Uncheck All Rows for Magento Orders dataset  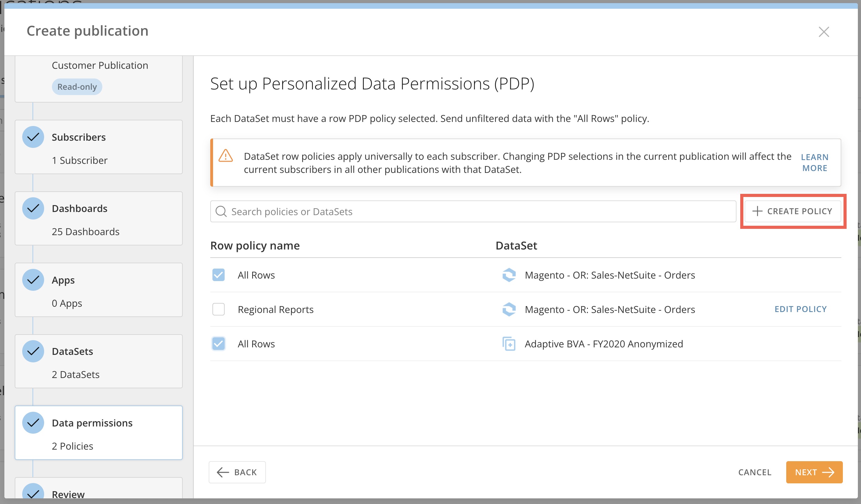pos(218,275)
